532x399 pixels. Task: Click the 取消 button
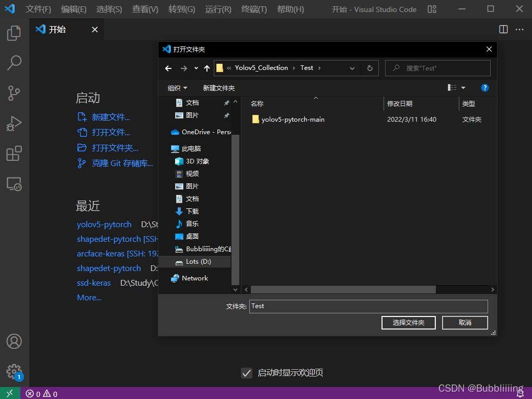point(465,323)
